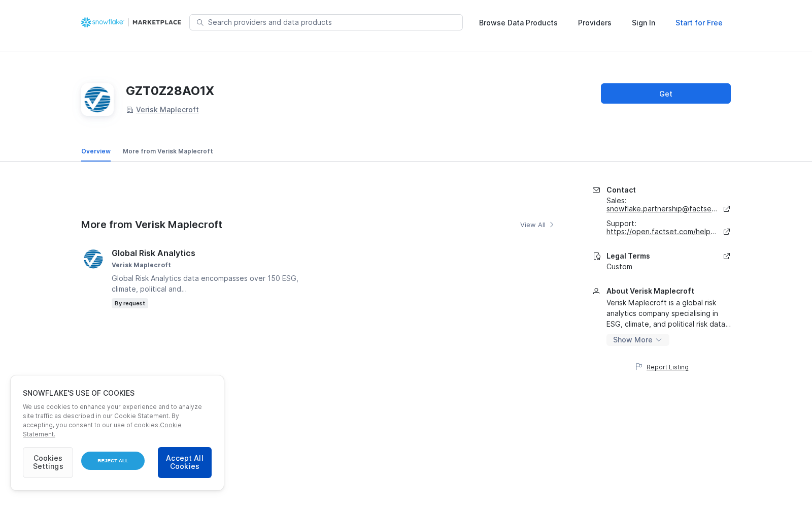Open Browse Data Products menu
The image size is (812, 508).
pos(518,23)
